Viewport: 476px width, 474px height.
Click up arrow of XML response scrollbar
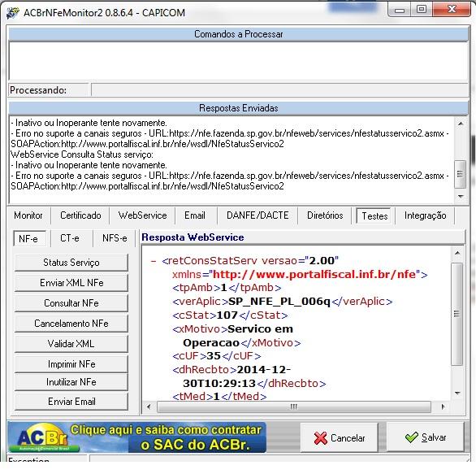click(x=458, y=253)
